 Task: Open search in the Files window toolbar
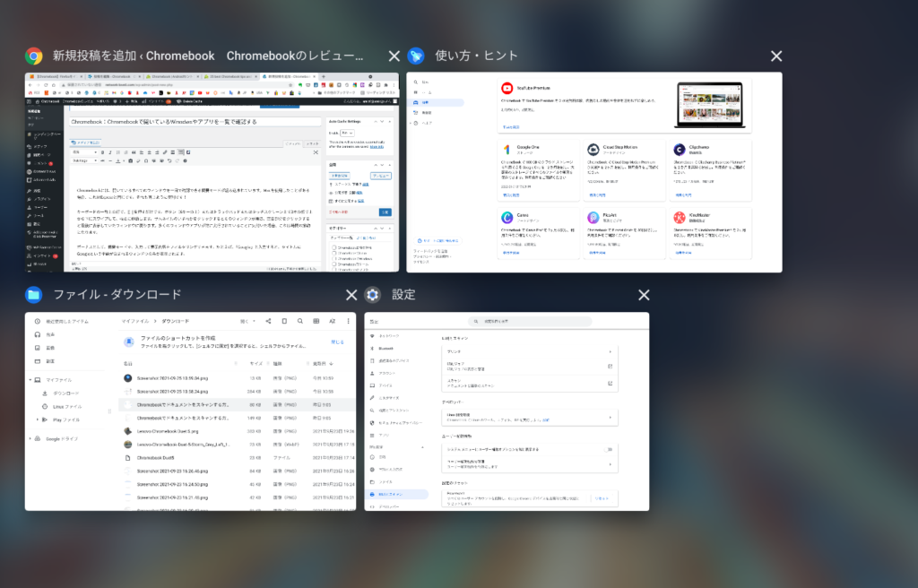click(299, 321)
